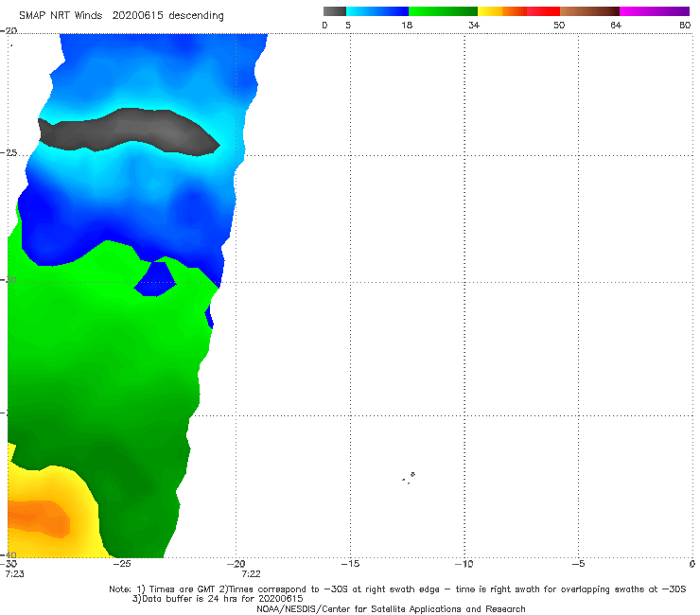700x615 pixels.
Task: Click the dark gray low-wind region on the map
Action: (130, 132)
